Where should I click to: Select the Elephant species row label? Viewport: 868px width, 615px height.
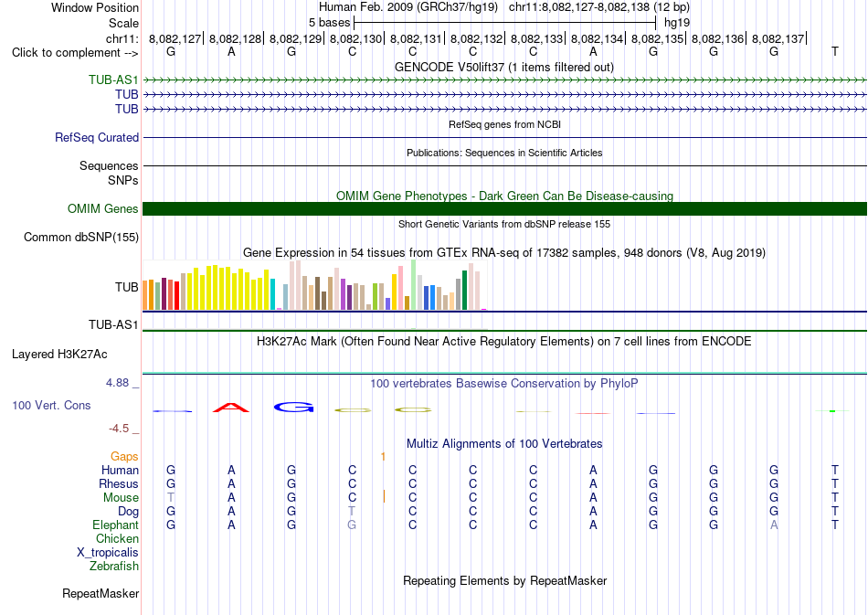pyautogui.click(x=116, y=525)
